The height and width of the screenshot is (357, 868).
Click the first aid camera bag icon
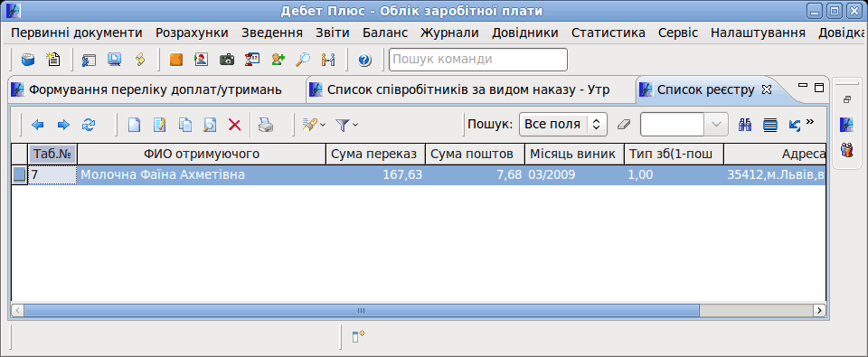[x=226, y=60]
